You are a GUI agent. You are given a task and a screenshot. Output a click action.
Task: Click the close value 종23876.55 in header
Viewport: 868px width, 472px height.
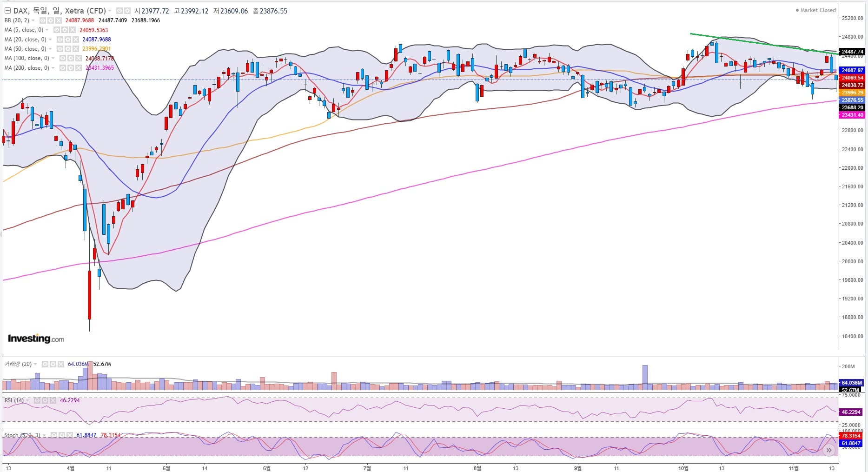pos(270,11)
